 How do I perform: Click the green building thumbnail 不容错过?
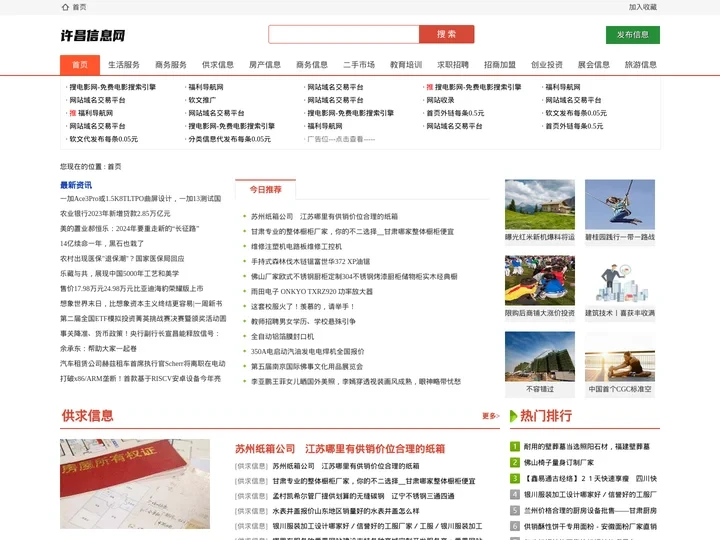tap(540, 356)
